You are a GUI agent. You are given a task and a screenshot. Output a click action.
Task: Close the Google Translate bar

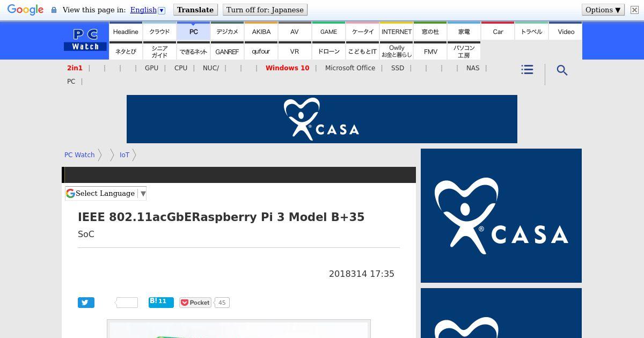point(634,10)
